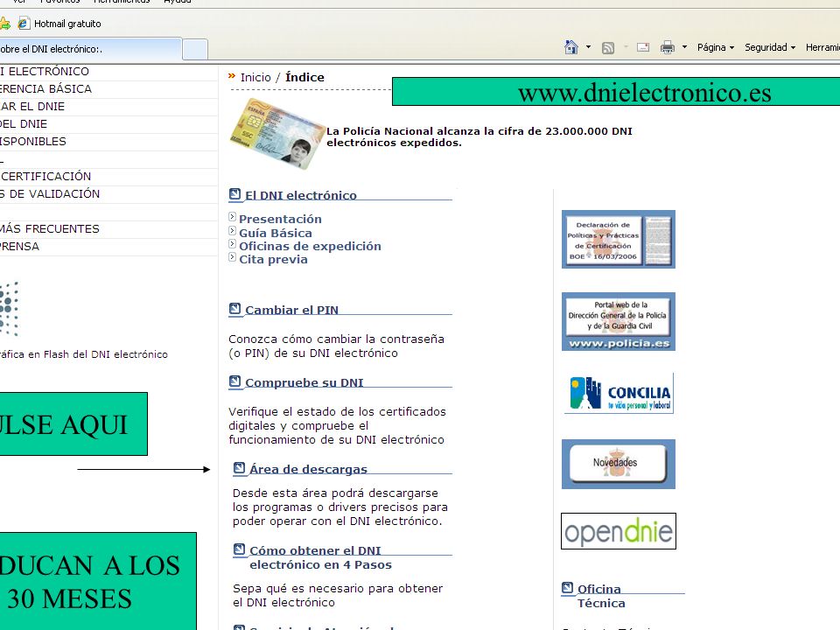The width and height of the screenshot is (840, 630).
Task: Open the Oficinas de expedición link
Action: (x=310, y=247)
